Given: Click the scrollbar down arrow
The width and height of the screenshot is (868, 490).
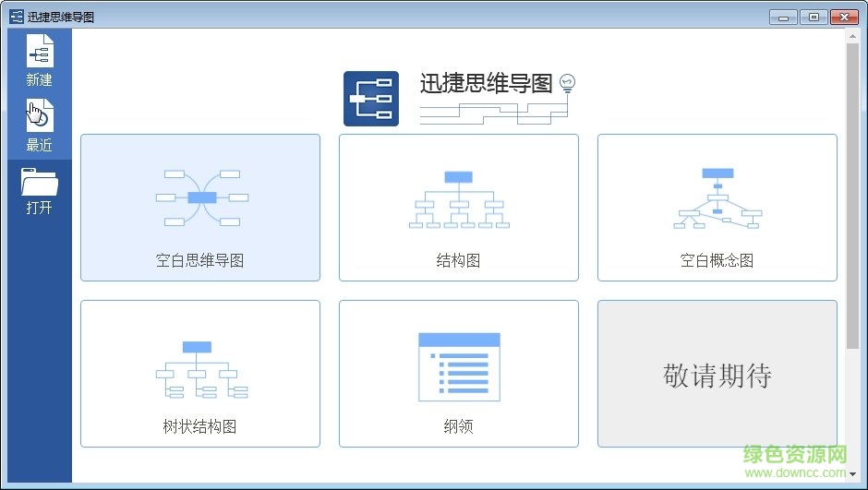Looking at the screenshot, I should [x=852, y=474].
